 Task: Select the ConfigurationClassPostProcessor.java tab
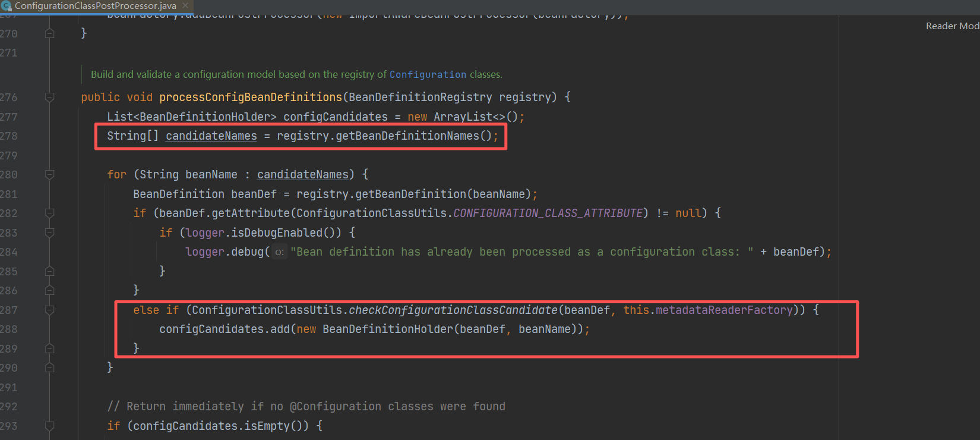tap(95, 6)
